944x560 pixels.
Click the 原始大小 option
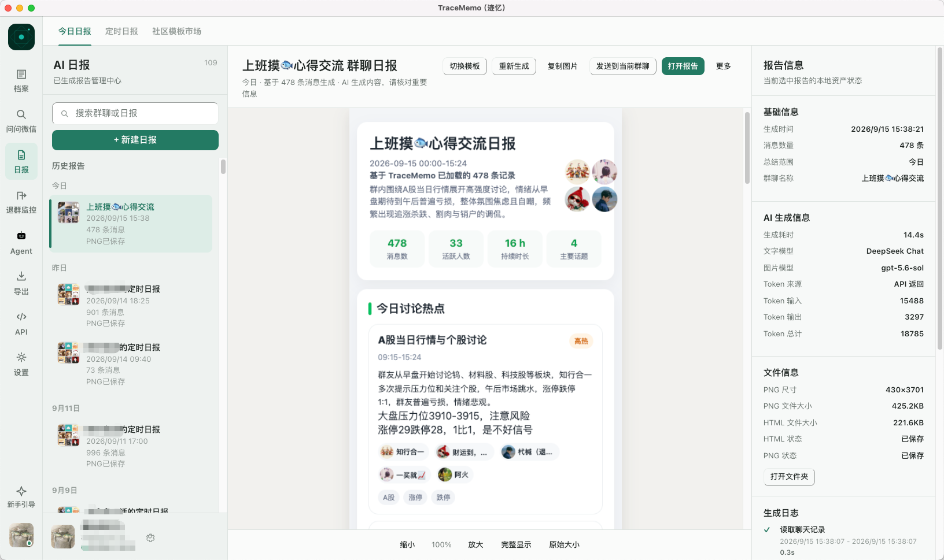[x=564, y=545]
